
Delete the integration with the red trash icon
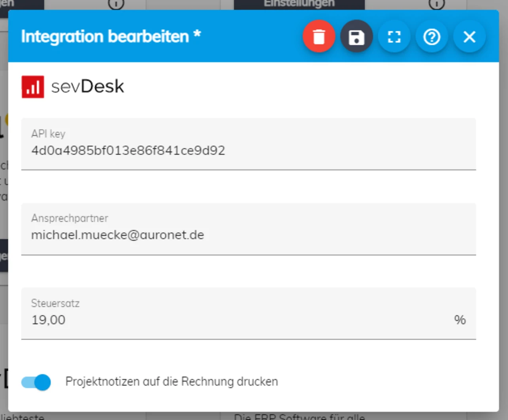click(x=319, y=37)
